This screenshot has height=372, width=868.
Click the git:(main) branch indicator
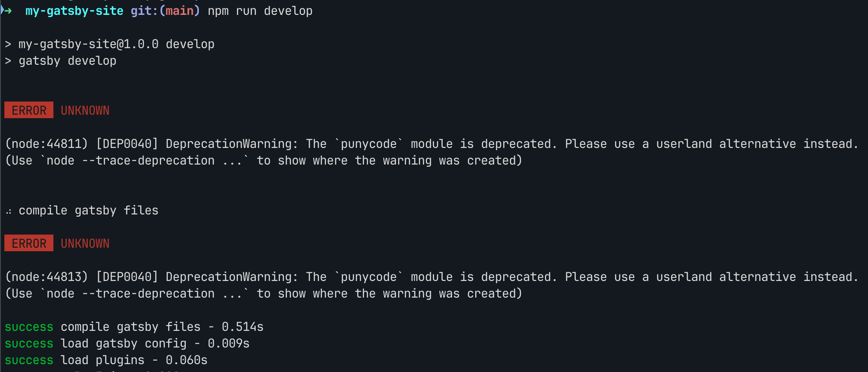pyautogui.click(x=165, y=11)
